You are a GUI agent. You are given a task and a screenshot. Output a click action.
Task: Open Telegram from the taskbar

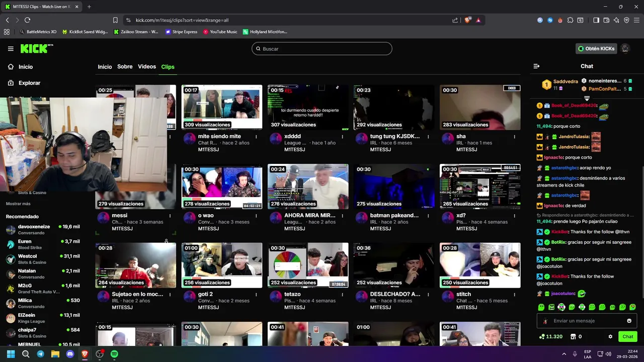(40, 354)
